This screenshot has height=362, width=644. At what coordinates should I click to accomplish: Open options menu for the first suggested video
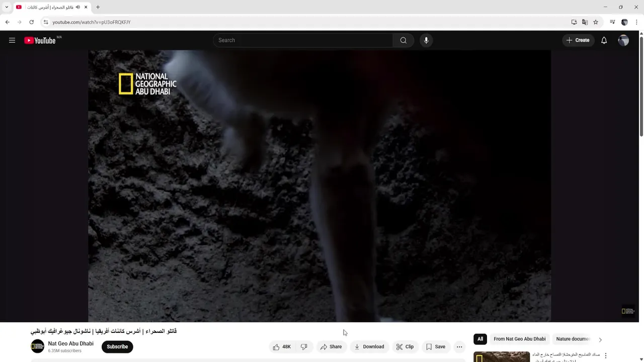click(606, 355)
